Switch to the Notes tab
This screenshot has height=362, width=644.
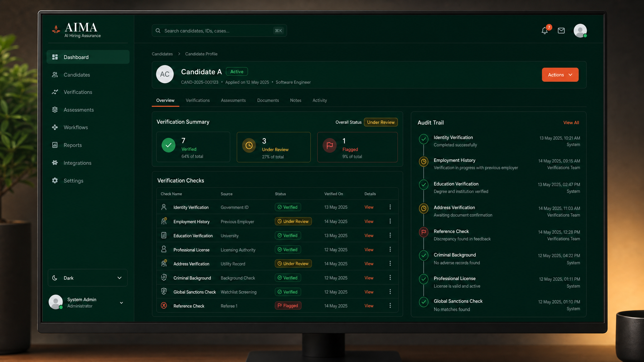tap(296, 100)
